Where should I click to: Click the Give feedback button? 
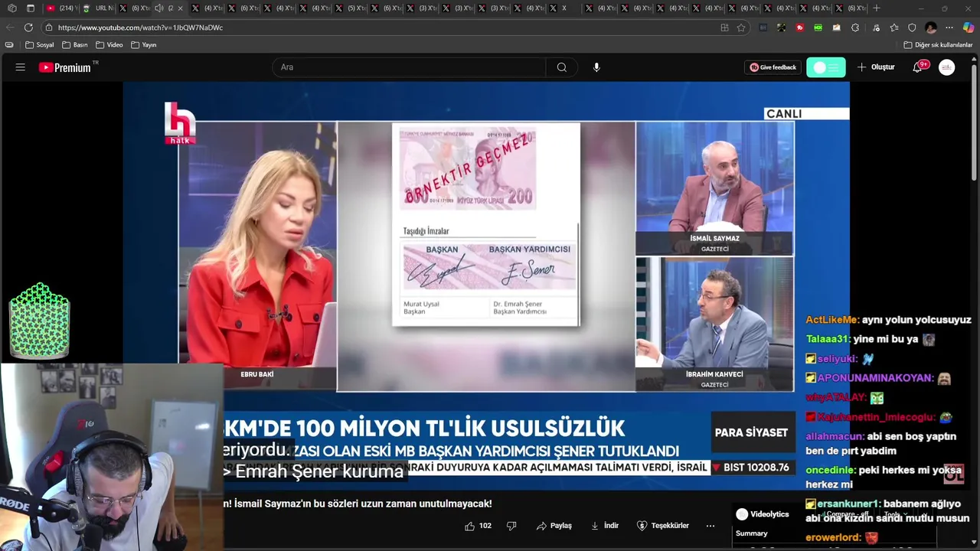click(x=773, y=67)
